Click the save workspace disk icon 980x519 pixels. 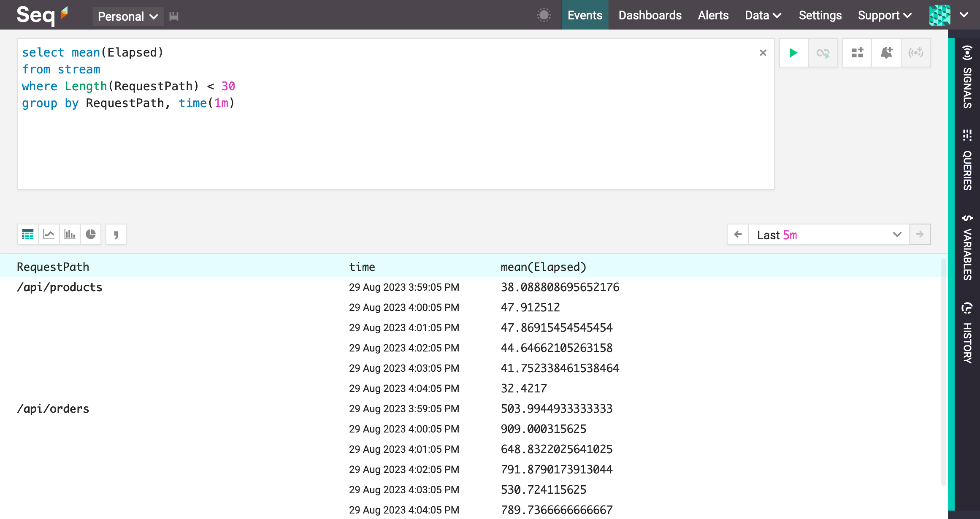pyautogui.click(x=174, y=16)
